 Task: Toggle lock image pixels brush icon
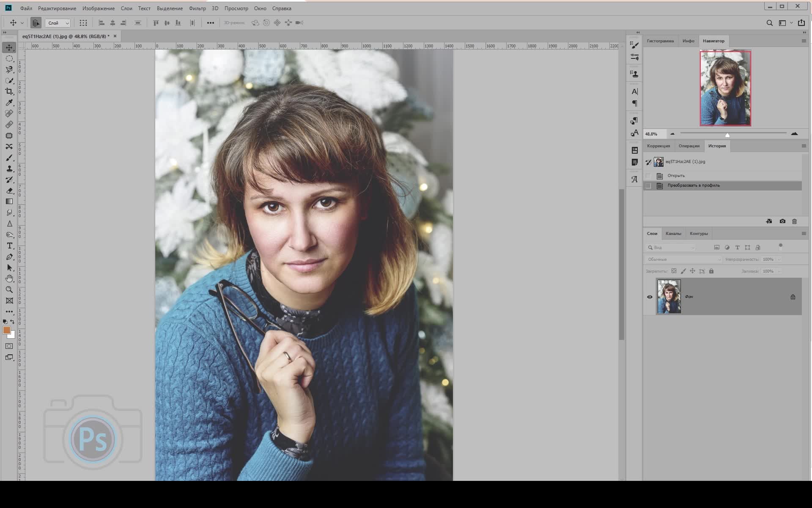point(683,271)
